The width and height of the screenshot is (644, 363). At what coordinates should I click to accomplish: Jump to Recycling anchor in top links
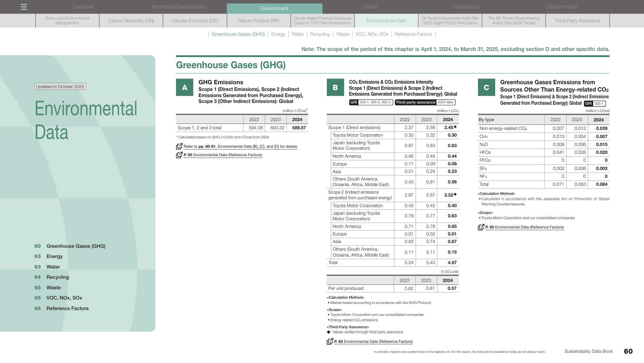point(320,34)
